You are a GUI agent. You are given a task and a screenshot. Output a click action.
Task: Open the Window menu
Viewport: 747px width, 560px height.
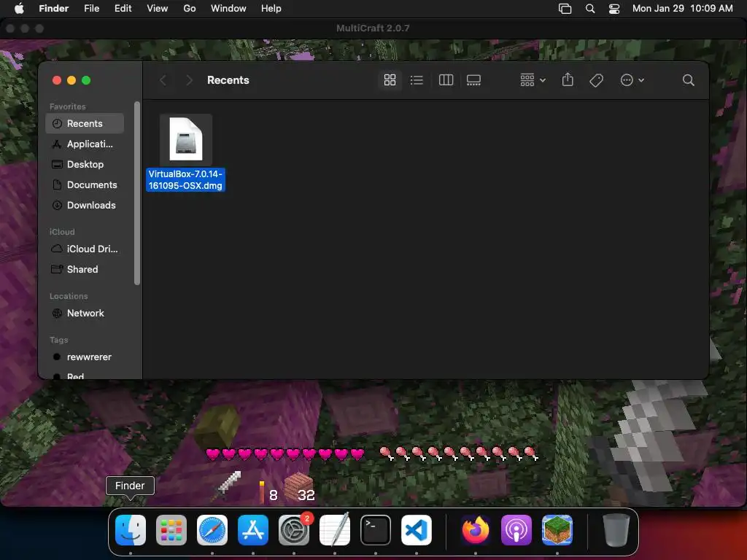coord(228,9)
